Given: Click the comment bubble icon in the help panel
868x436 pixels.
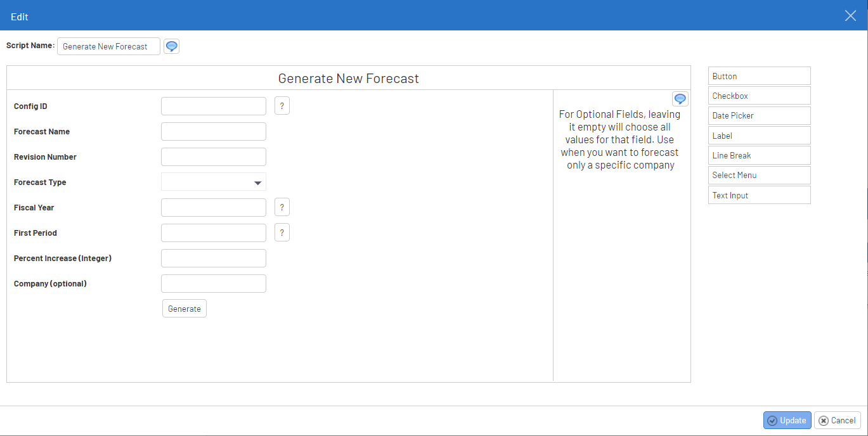Looking at the screenshot, I should tap(680, 99).
